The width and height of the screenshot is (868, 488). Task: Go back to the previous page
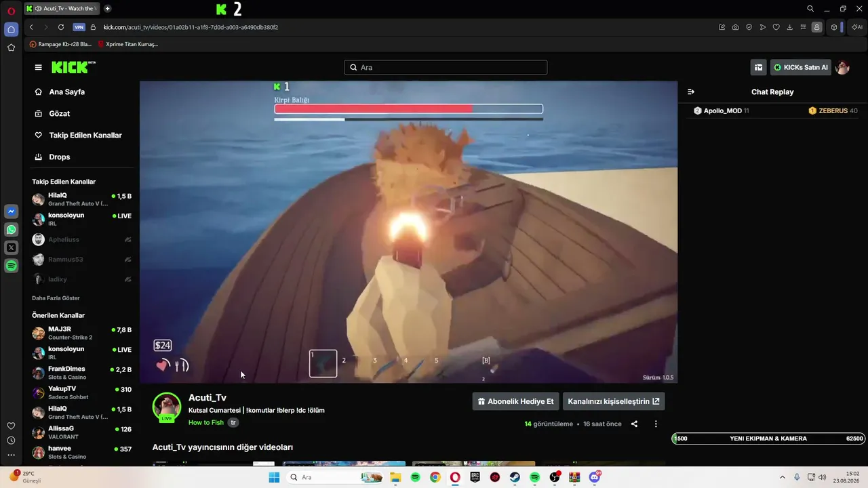coord(31,27)
